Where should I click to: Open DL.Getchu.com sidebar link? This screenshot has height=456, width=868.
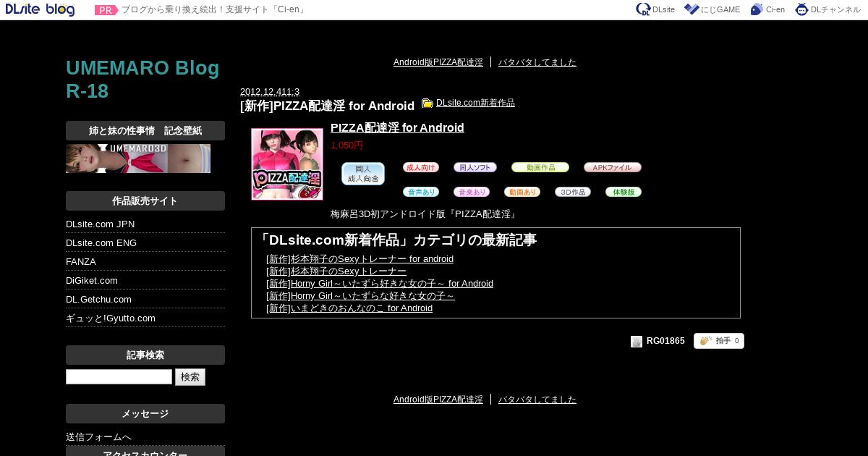pos(99,300)
